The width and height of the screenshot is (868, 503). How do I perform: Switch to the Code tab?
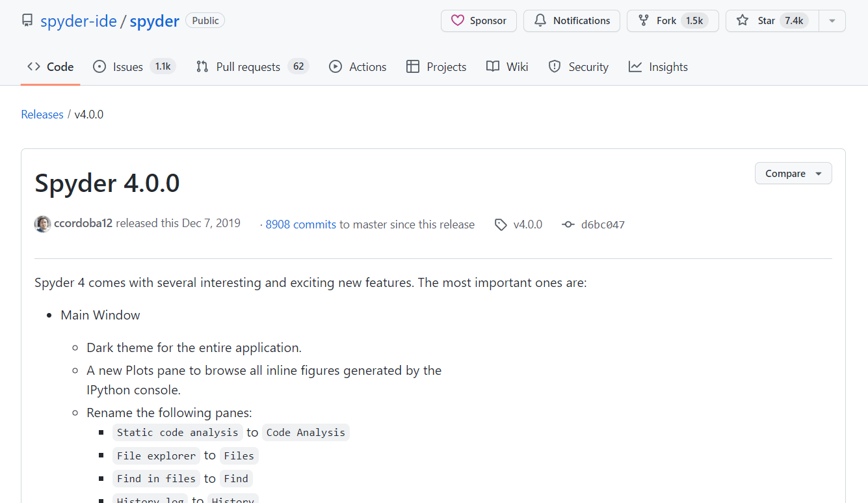click(x=50, y=66)
